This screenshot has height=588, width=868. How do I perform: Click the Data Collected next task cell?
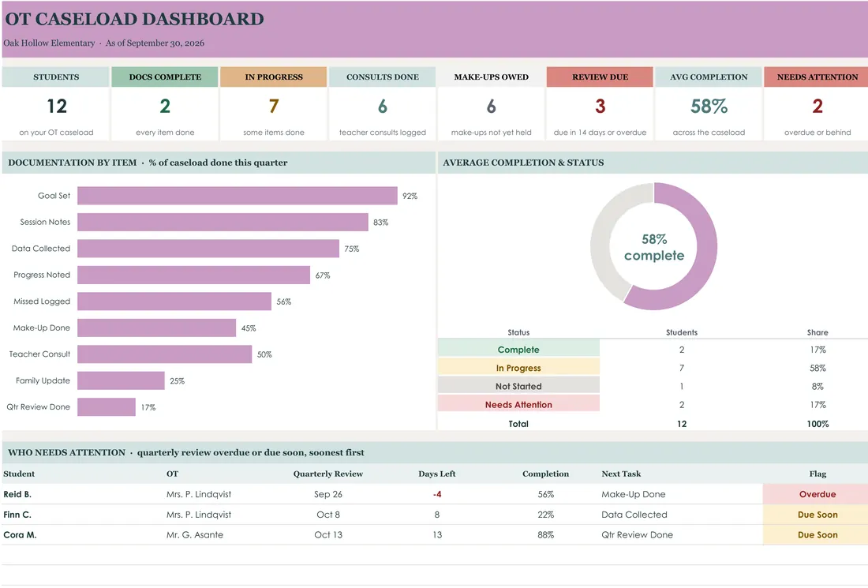tap(634, 515)
